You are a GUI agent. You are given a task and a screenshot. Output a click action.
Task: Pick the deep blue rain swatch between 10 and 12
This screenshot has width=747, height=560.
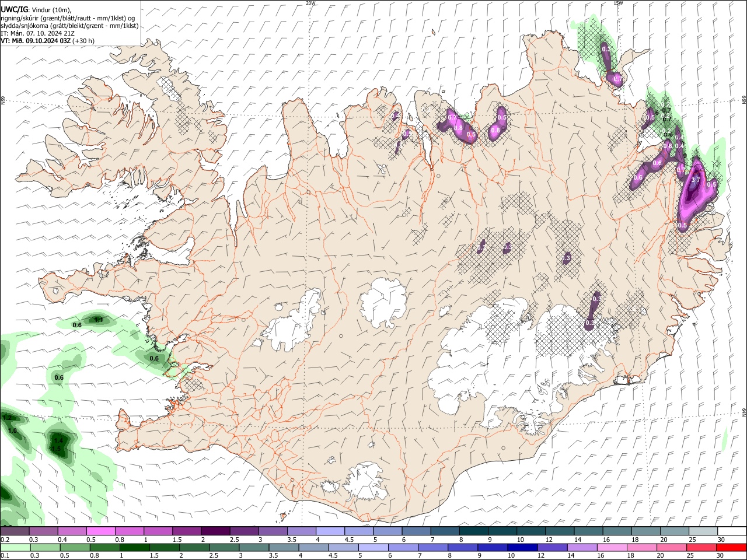(523, 548)
